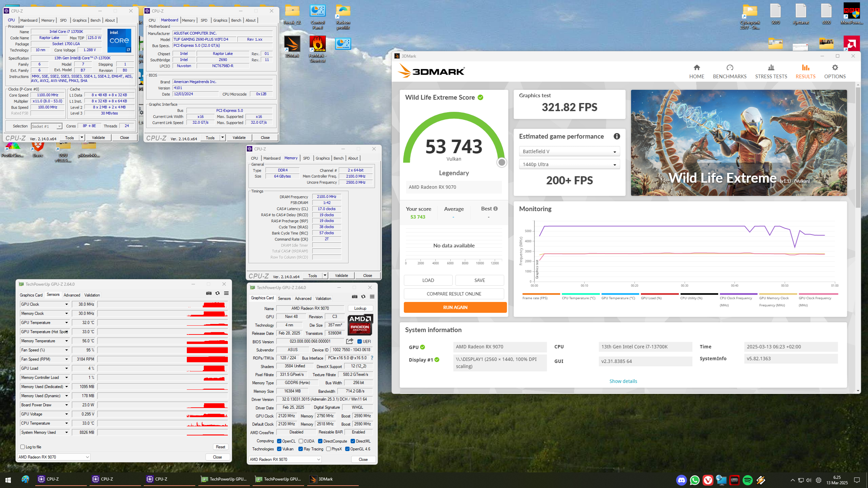The width and height of the screenshot is (868, 488).
Task: Open GPU selector dropdown in GPU-Z Sensors window
Action: pyautogui.click(x=54, y=457)
